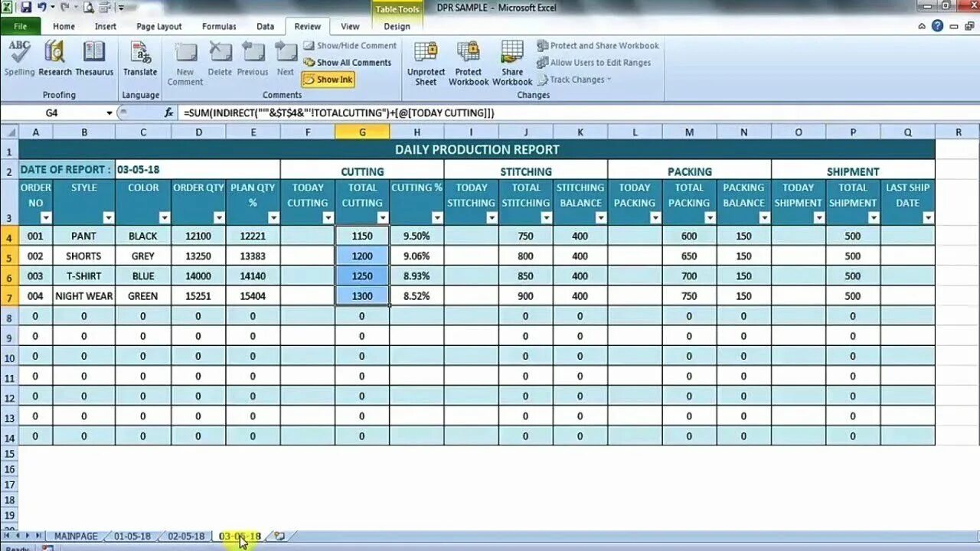Select the Thesaurus tool
The image size is (980, 551).
[x=94, y=57]
